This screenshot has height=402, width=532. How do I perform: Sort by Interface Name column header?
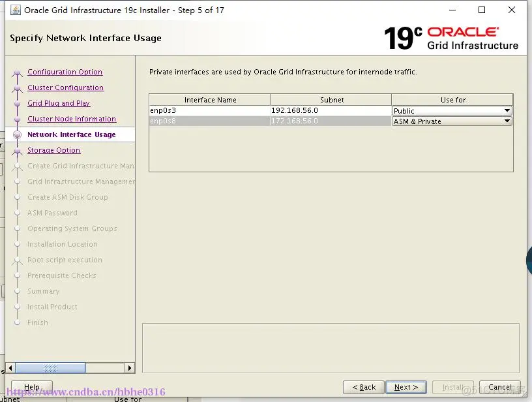[210, 100]
